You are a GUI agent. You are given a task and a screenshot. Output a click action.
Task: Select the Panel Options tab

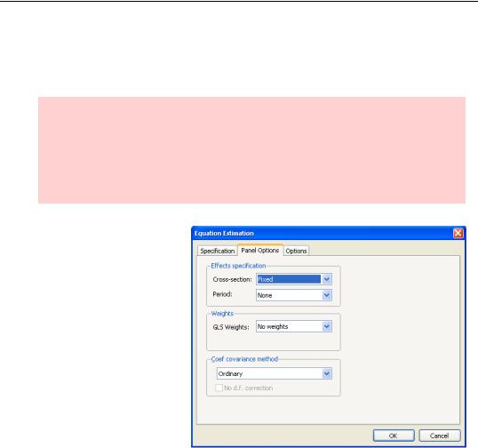tap(260, 250)
